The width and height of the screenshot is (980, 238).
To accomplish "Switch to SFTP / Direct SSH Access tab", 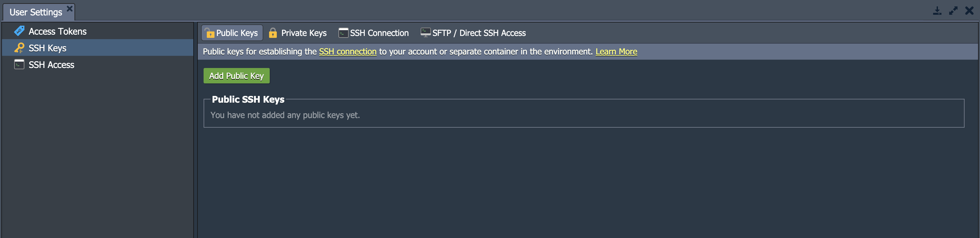I will coord(473,33).
